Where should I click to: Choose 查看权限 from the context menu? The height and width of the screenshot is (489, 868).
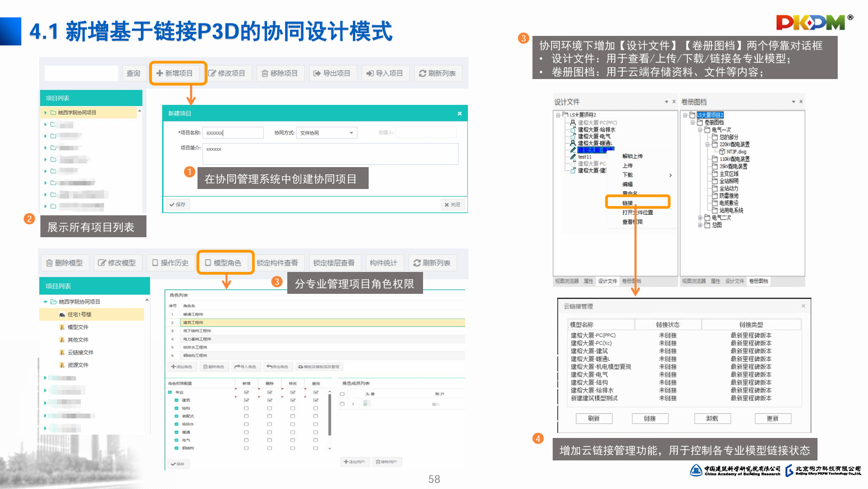632,222
